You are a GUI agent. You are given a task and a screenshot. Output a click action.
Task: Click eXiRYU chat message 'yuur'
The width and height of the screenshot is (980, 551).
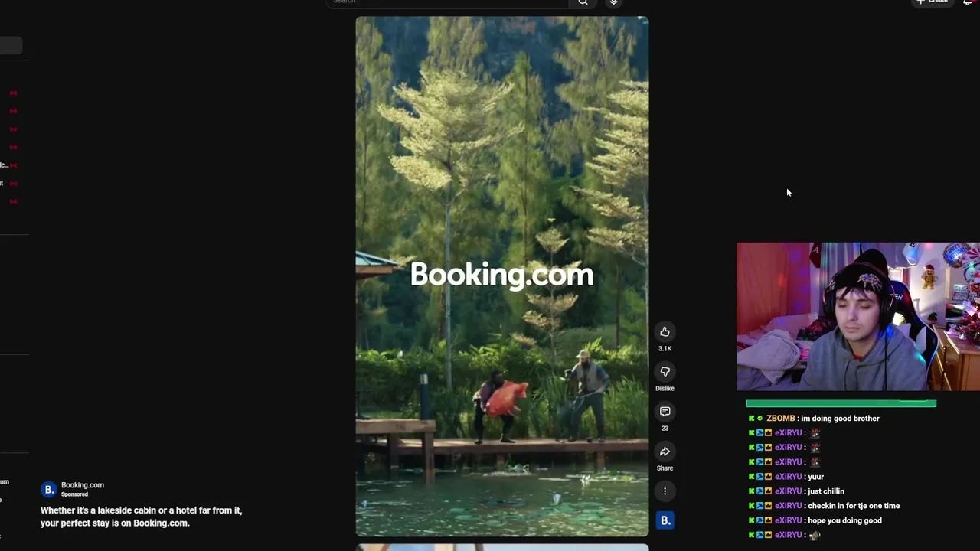click(x=815, y=477)
